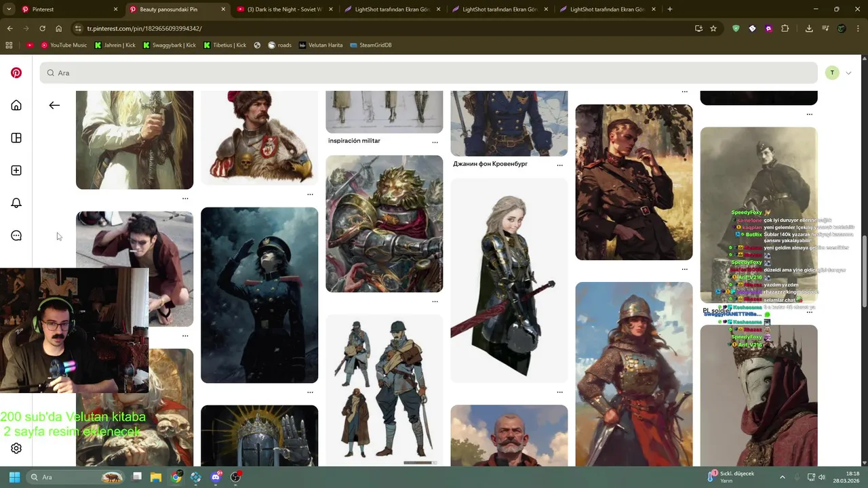This screenshot has width=868, height=488.
Task: Open the taskbar volume icon
Action: pos(821,477)
